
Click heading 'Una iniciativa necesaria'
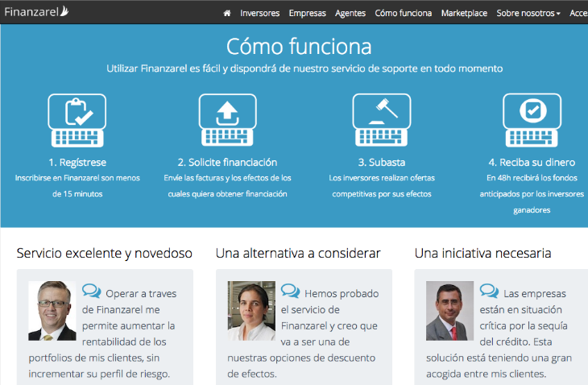click(x=482, y=254)
